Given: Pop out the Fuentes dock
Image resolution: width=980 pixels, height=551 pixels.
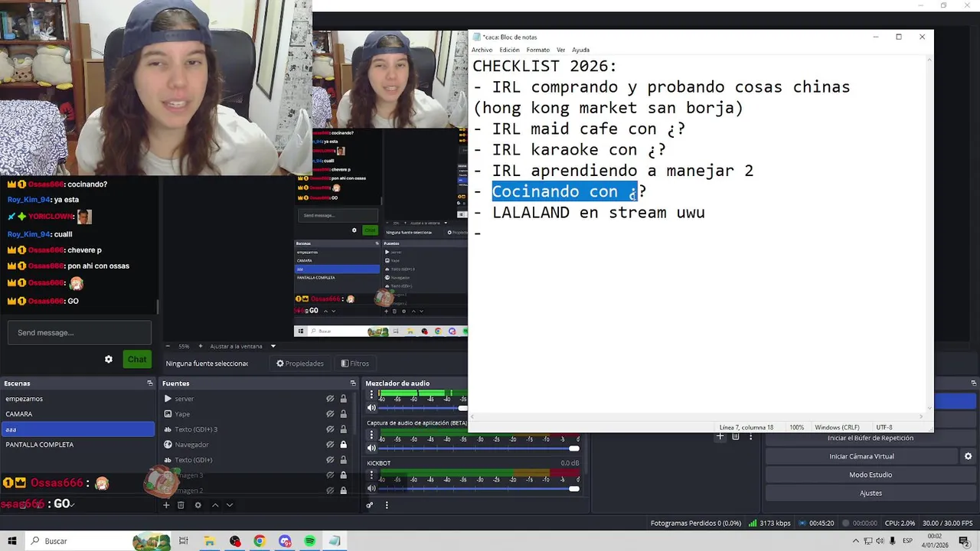Looking at the screenshot, I should pos(353,383).
